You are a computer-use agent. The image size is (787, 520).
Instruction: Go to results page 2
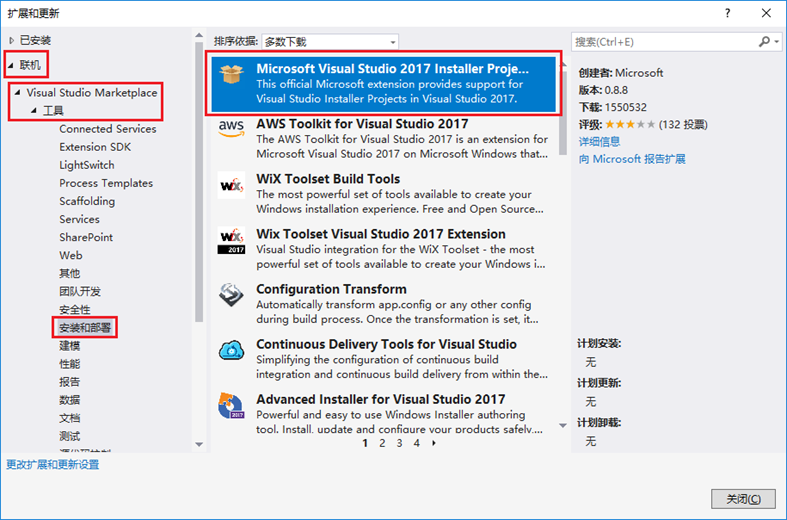tap(382, 443)
